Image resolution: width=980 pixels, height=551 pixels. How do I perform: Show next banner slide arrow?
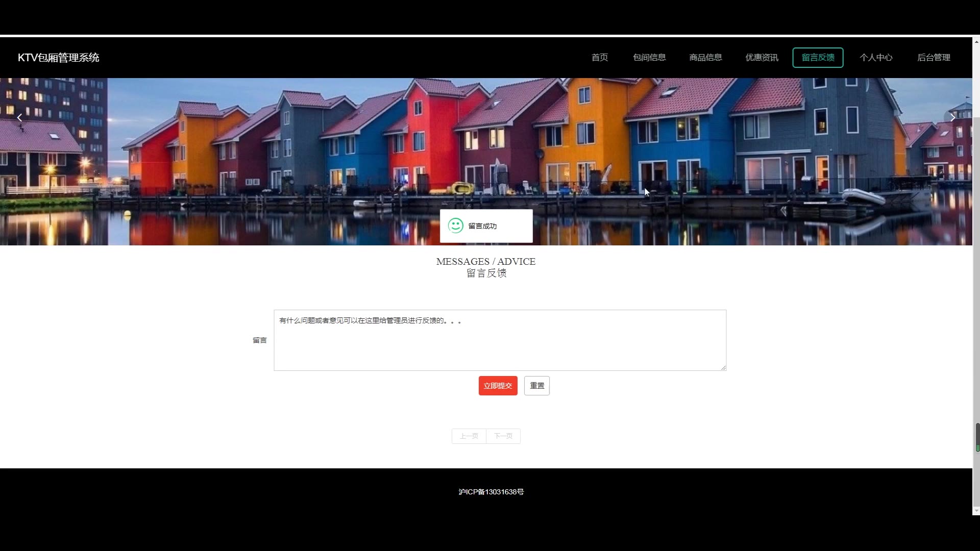pyautogui.click(x=952, y=118)
